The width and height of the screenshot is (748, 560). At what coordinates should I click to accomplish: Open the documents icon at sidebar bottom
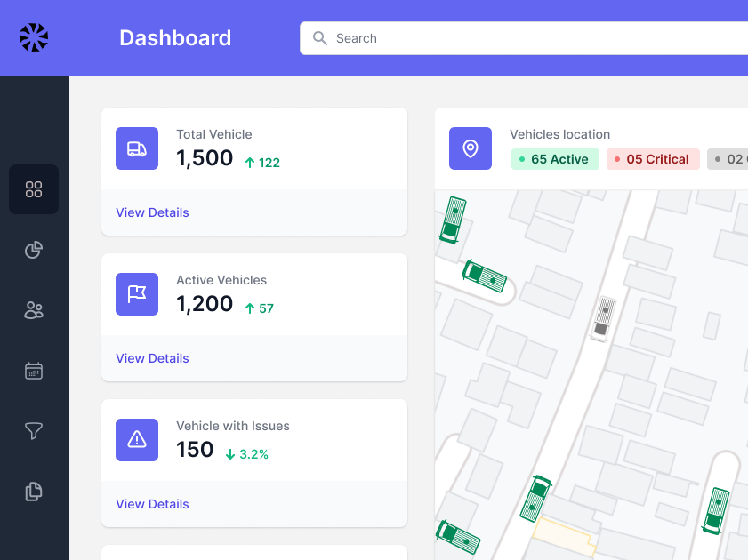[x=33, y=492]
